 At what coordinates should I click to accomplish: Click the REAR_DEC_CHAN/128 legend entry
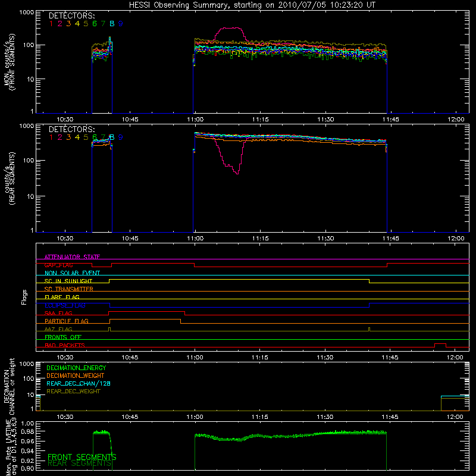(x=79, y=384)
